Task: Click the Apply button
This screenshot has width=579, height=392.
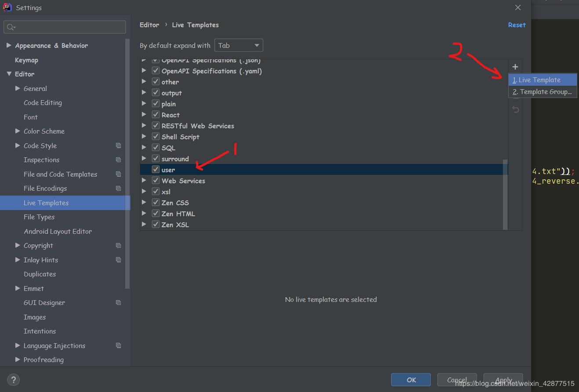Action: pyautogui.click(x=503, y=380)
